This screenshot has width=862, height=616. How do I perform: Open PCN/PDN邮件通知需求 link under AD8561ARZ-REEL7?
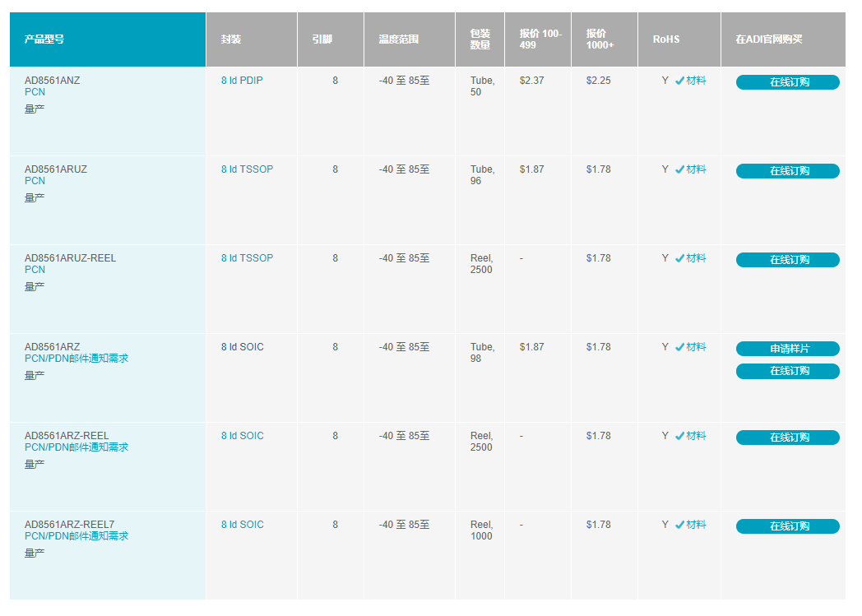(76, 535)
